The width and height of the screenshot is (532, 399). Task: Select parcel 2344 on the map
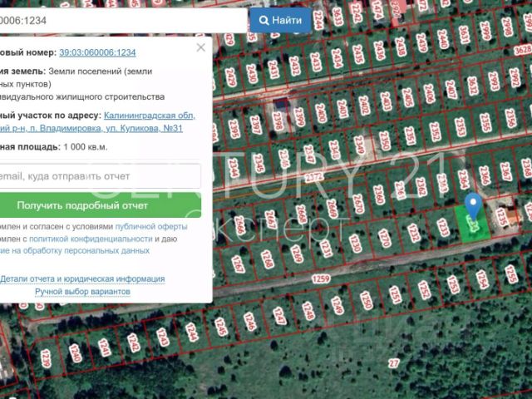pyautogui.click(x=234, y=168)
